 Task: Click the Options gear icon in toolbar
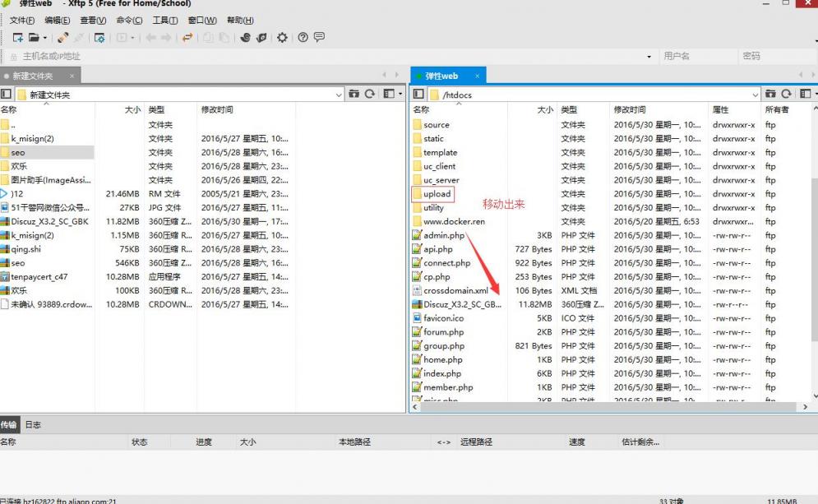tap(283, 38)
